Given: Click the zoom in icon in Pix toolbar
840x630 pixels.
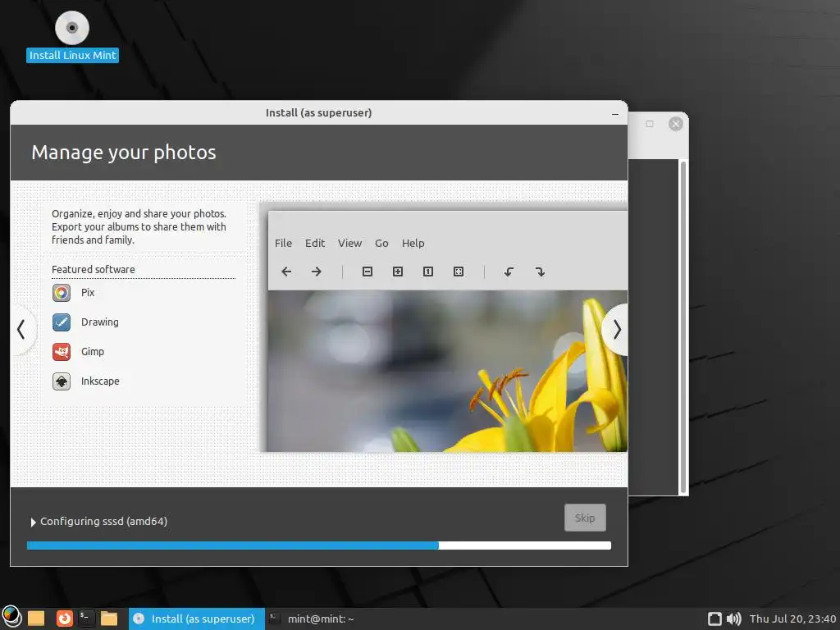Looking at the screenshot, I should click(398, 272).
